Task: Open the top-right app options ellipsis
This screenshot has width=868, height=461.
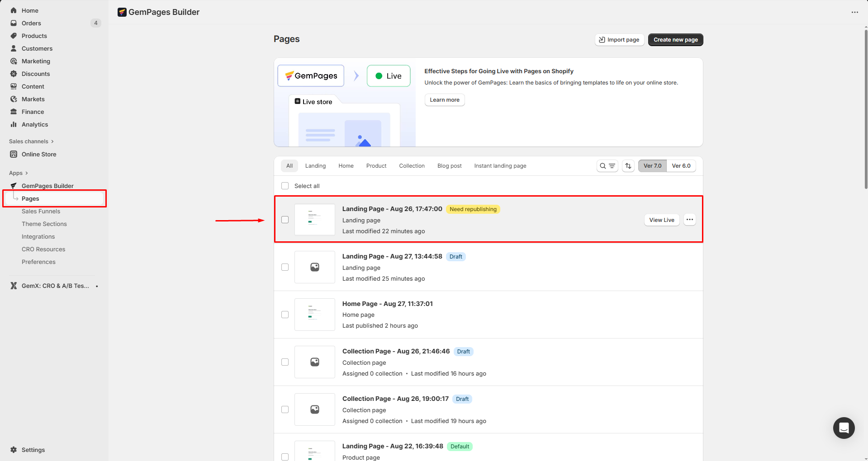Action: point(854,12)
